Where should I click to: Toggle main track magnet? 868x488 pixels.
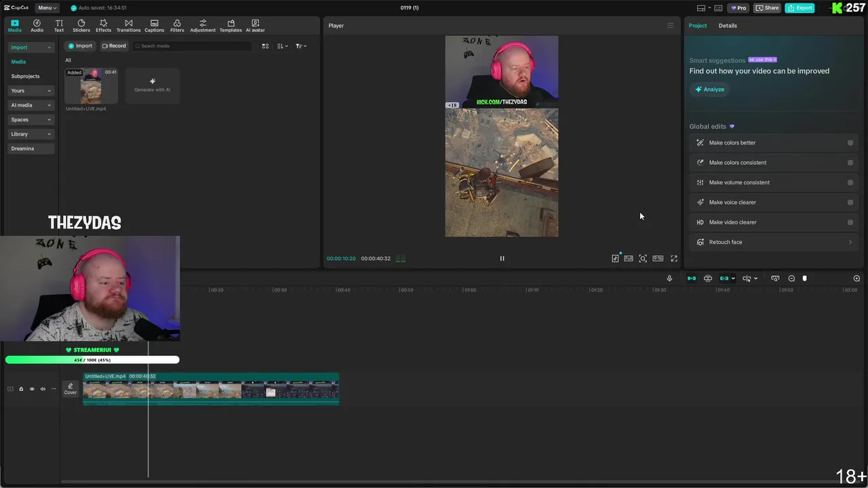pyautogui.click(x=692, y=279)
